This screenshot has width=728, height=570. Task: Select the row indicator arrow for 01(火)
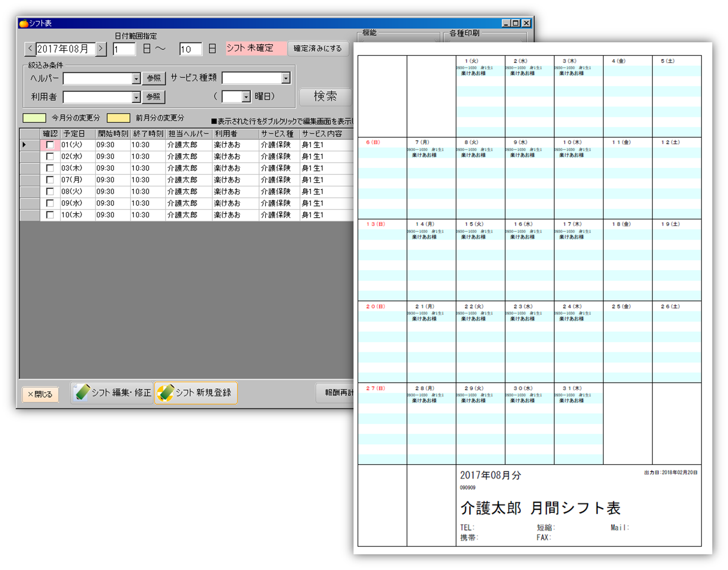25,145
